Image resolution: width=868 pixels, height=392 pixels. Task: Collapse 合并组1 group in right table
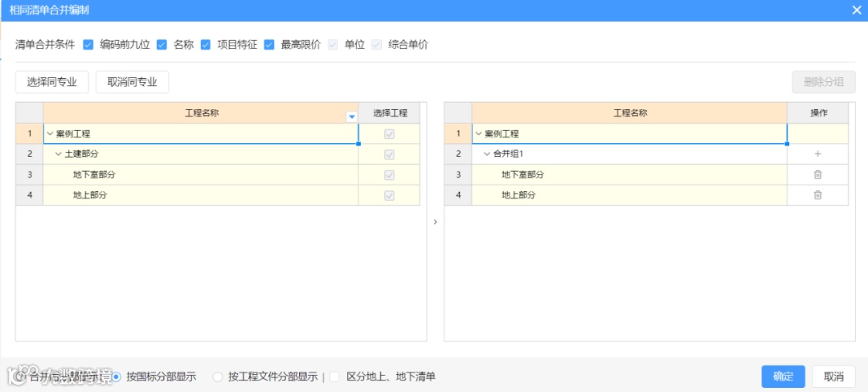[x=486, y=153]
